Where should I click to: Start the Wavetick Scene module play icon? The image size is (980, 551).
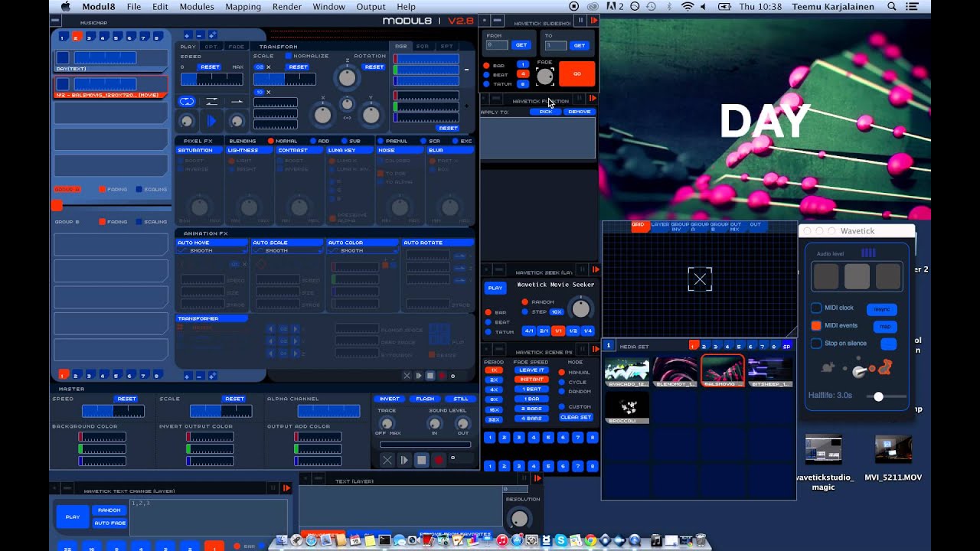coord(596,350)
